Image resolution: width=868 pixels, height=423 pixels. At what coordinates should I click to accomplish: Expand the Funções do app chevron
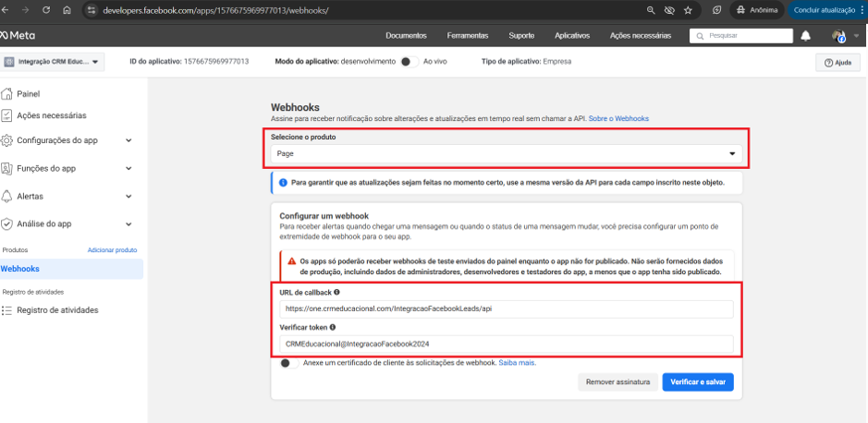click(x=128, y=168)
